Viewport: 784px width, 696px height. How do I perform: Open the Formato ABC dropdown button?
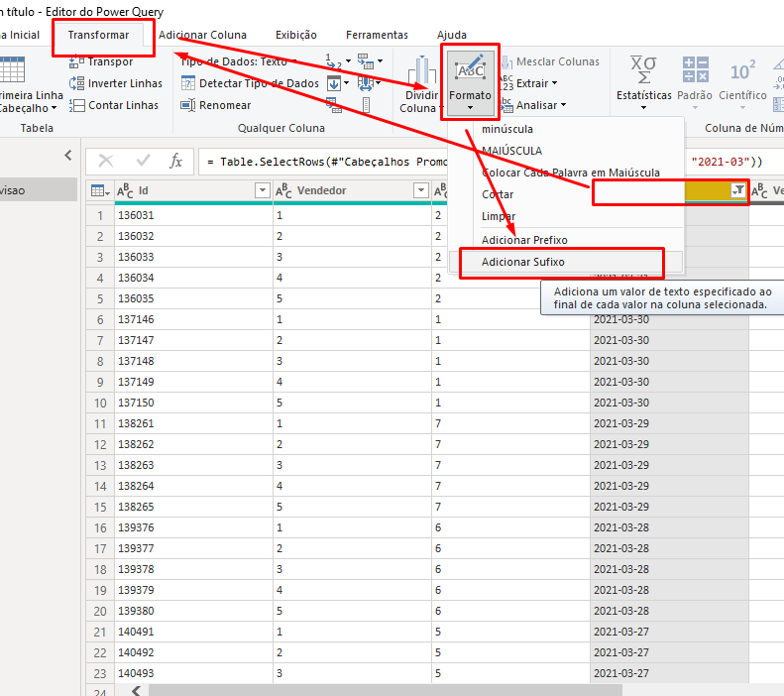tap(470, 84)
